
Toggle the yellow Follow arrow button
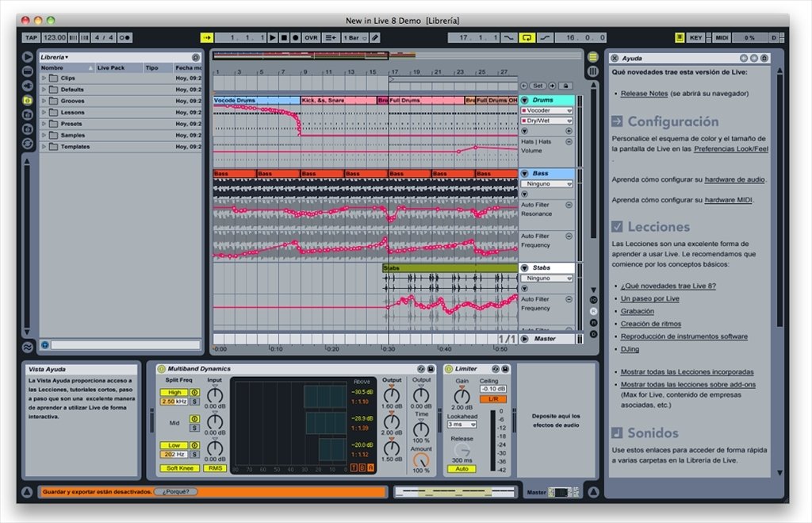[x=207, y=37]
